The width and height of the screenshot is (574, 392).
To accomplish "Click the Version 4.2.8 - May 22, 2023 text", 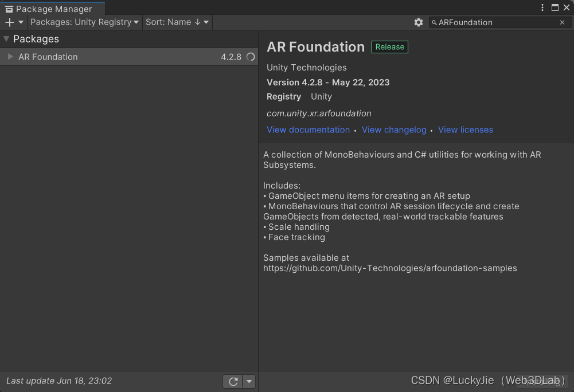I will click(328, 83).
